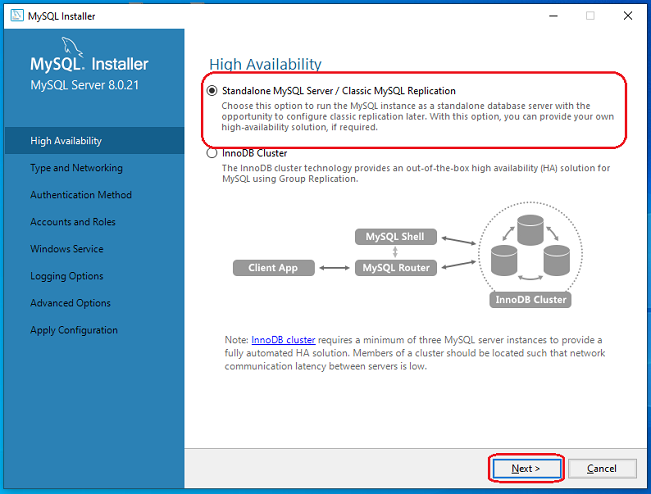The image size is (651, 494).
Task: Open Authentication Method step
Action: pyautogui.click(x=81, y=195)
